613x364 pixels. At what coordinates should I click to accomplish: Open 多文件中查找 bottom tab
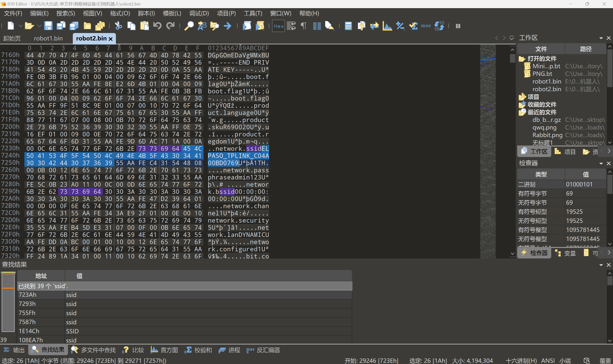coord(93,350)
